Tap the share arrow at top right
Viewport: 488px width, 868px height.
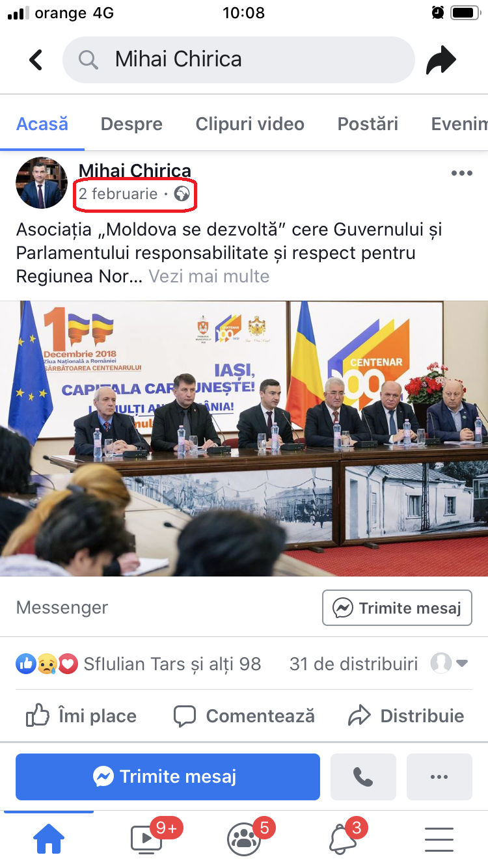pos(441,61)
